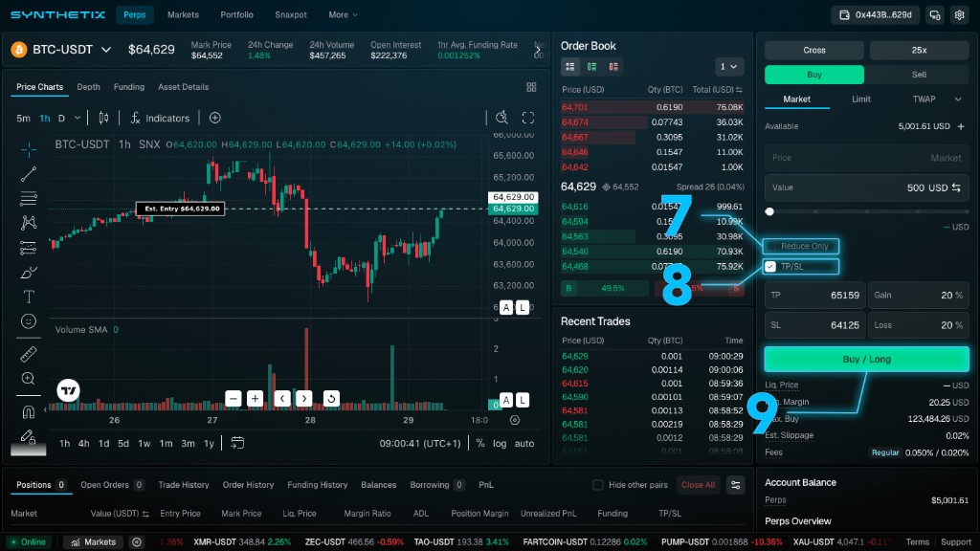The width and height of the screenshot is (980, 551).
Task: Select the 4h chart range button
Action: tap(84, 444)
